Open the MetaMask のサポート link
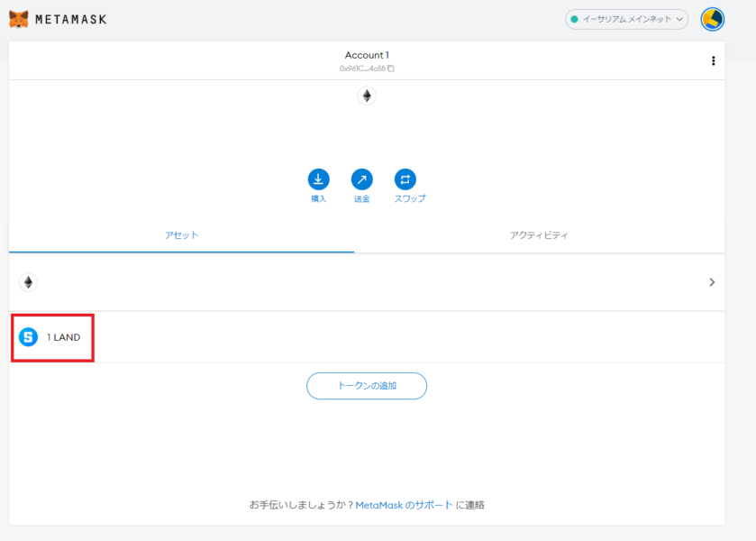756x541 pixels. 404,505
